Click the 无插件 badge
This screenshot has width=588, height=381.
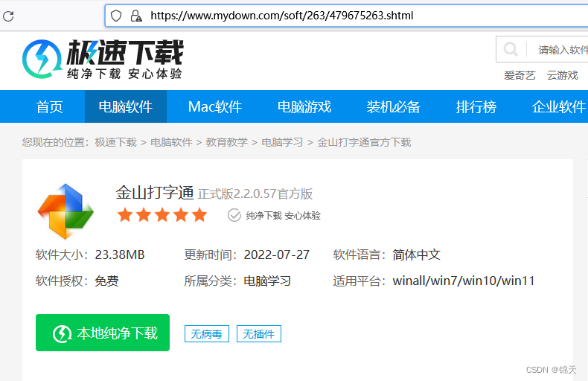tap(259, 334)
